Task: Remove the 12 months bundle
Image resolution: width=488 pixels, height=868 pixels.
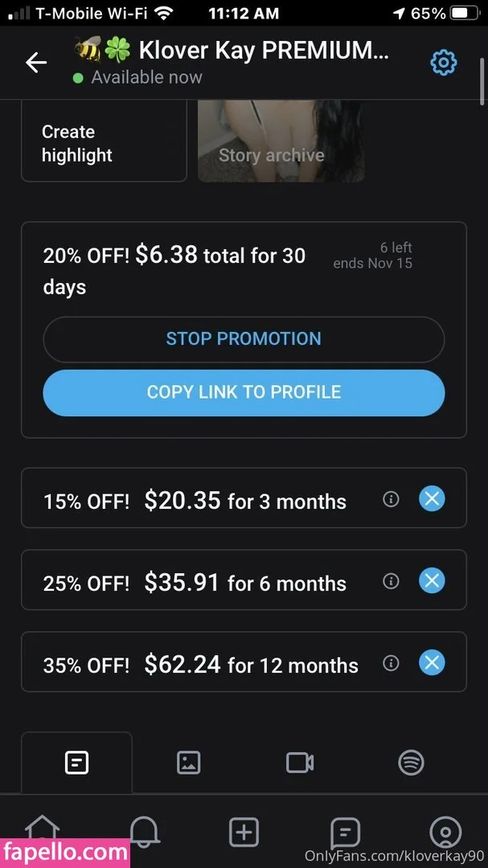Action: coord(432,663)
